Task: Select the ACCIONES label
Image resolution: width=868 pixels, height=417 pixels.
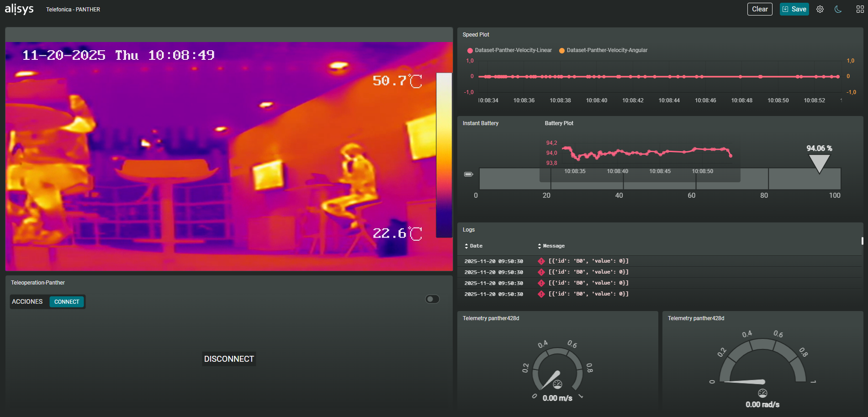Action: pyautogui.click(x=27, y=302)
